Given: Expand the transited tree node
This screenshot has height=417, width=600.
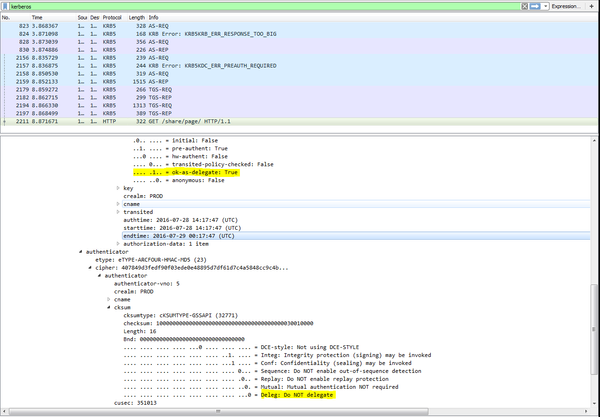Looking at the screenshot, I should tap(118, 211).
